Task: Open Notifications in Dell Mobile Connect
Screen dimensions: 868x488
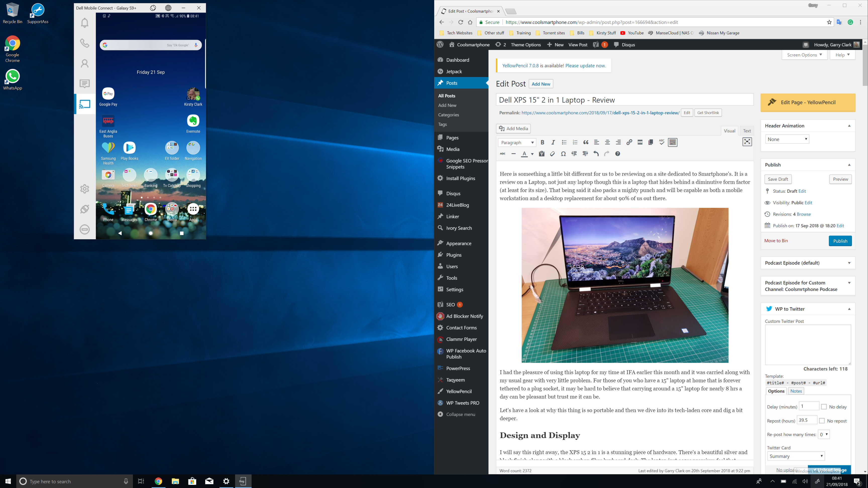Action: (85, 23)
